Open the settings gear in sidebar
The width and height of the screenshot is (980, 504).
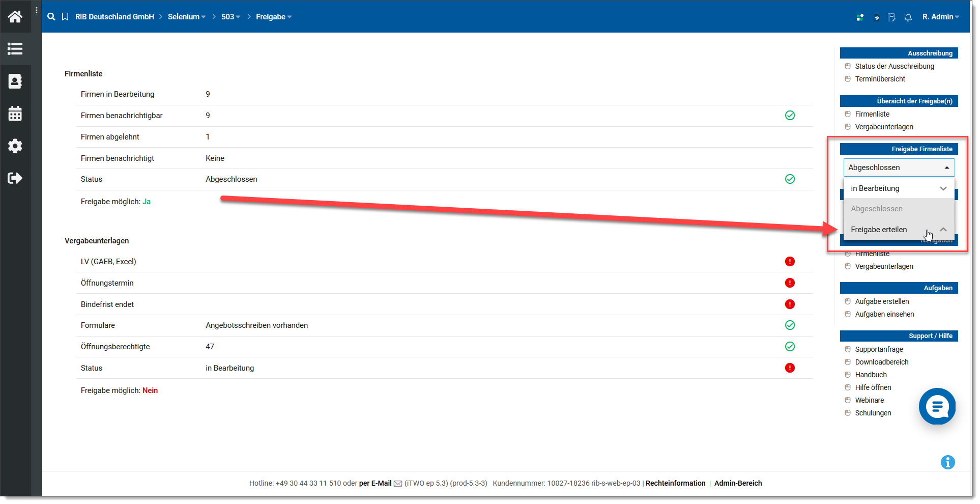15,146
